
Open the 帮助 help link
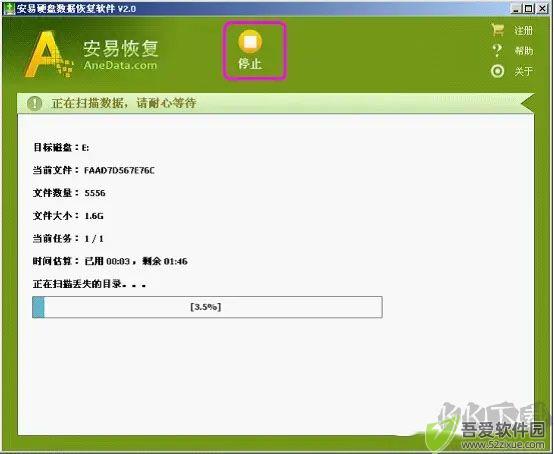pyautogui.click(x=524, y=51)
